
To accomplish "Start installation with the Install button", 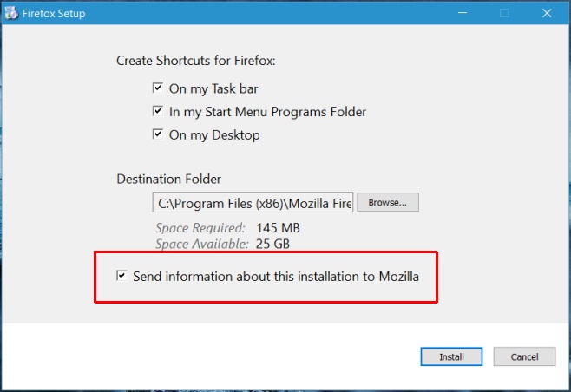I will coord(451,356).
